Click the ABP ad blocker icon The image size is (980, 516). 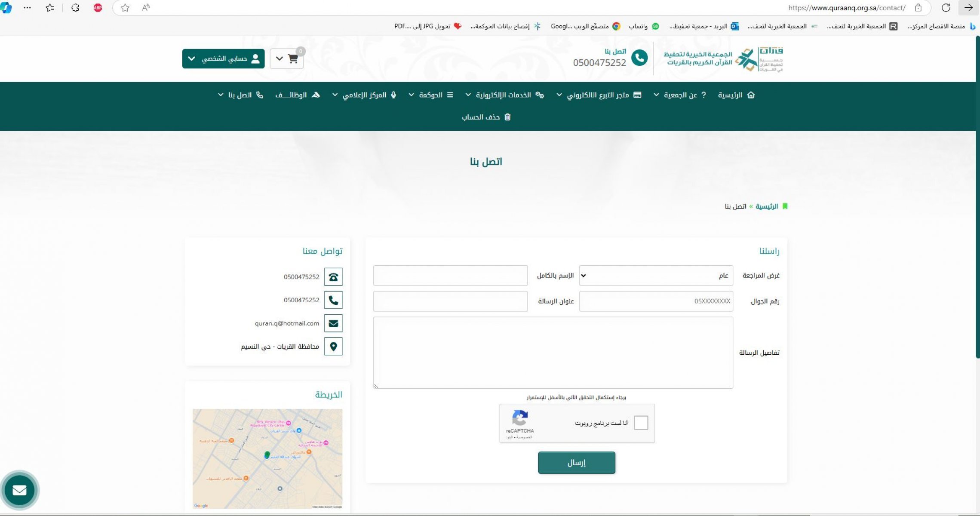coord(98,8)
